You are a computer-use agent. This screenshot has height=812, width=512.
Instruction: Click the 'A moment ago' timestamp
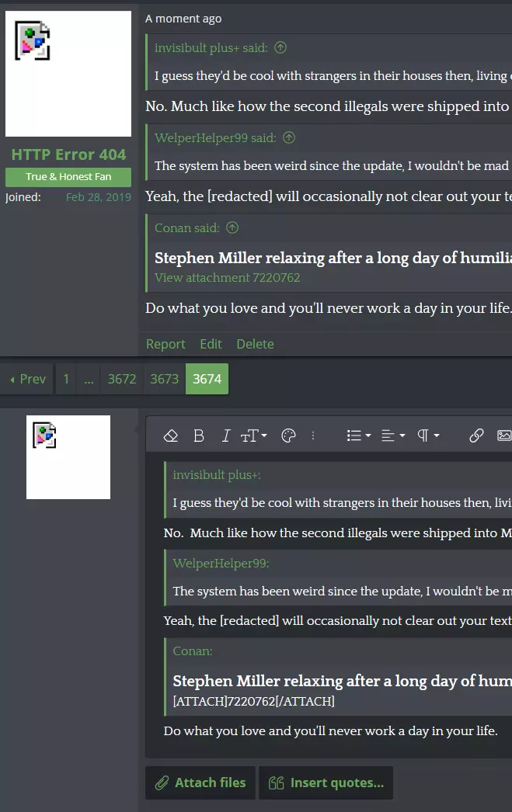tap(183, 19)
